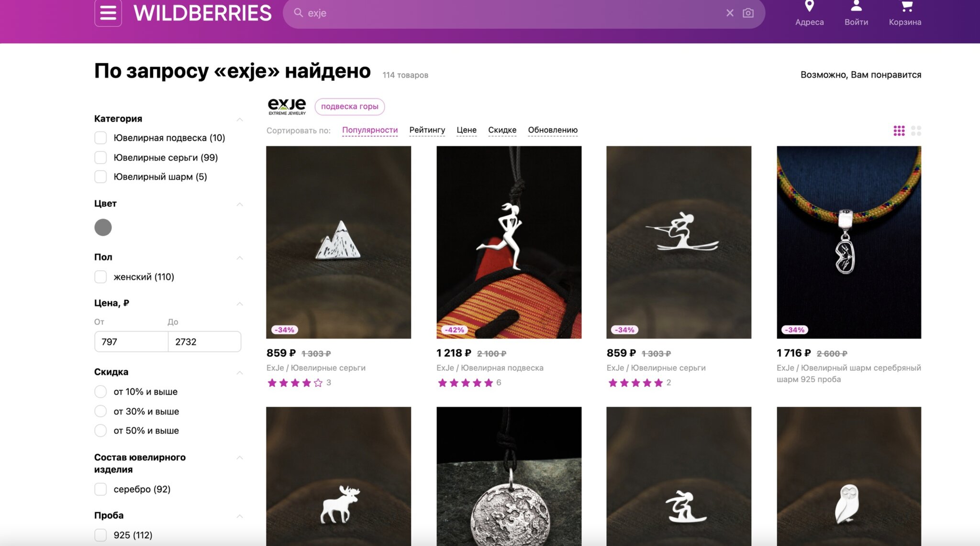Switch to large grid view
The height and width of the screenshot is (546, 980).
(916, 131)
